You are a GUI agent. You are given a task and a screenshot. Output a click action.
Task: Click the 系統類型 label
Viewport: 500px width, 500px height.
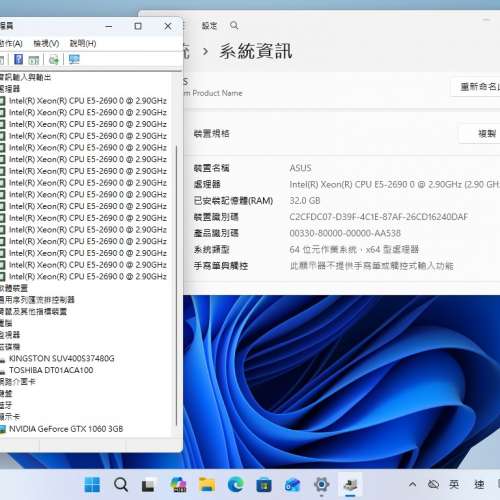[211, 250]
